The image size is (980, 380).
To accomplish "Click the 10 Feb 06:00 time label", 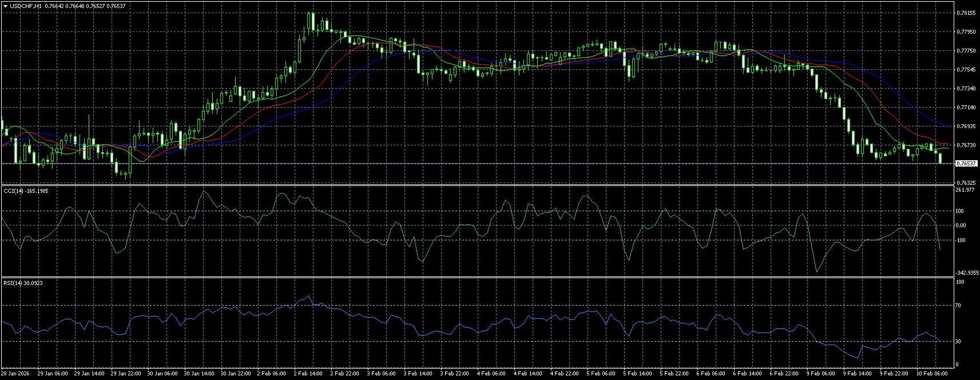I will pyautogui.click(x=932, y=374).
